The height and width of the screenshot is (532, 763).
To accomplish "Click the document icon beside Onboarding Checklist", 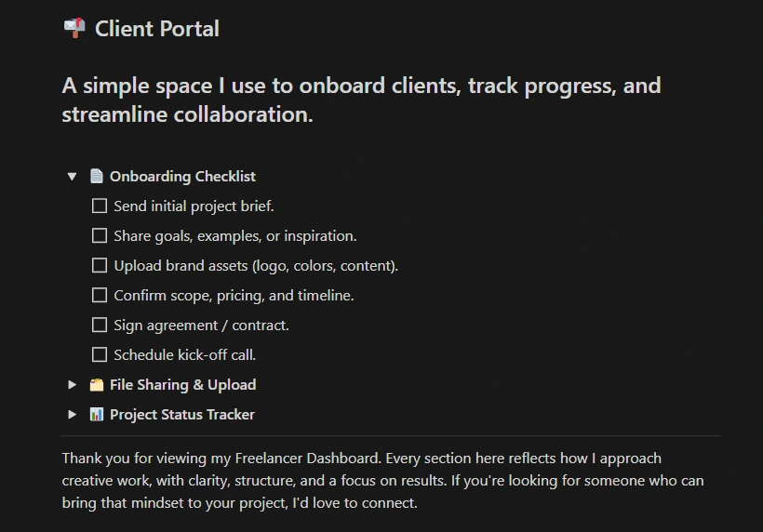I will point(97,176).
